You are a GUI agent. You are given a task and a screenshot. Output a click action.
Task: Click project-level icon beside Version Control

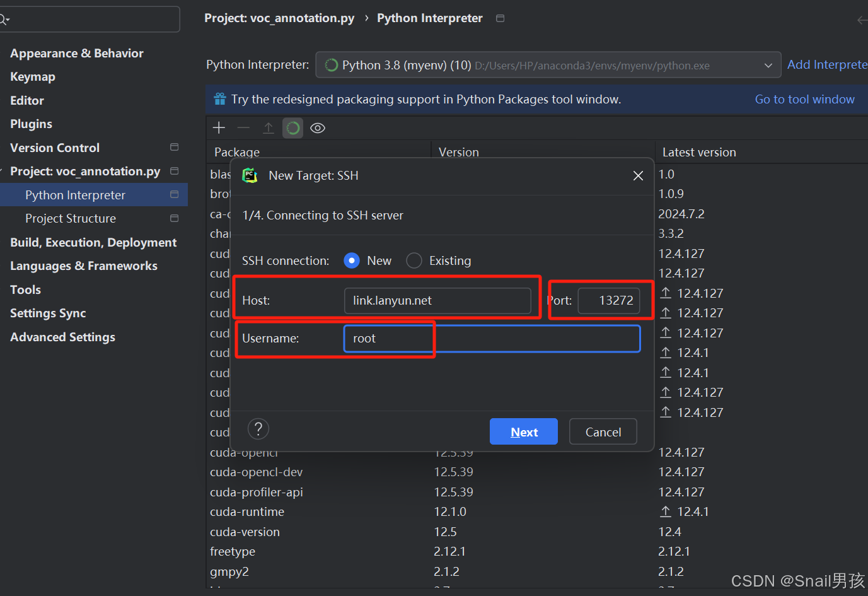pos(175,147)
